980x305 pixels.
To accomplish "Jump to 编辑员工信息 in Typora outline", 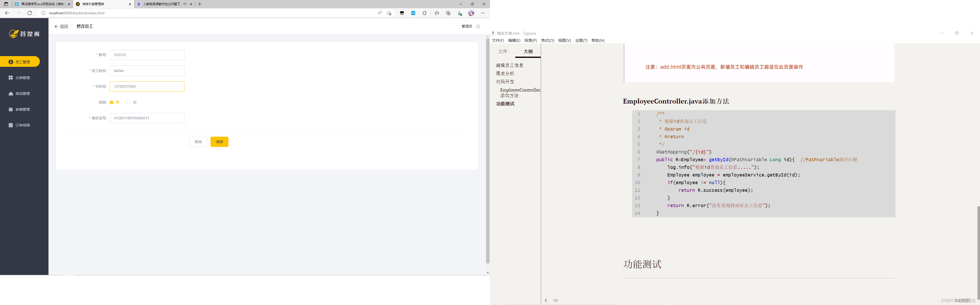I will click(510, 65).
